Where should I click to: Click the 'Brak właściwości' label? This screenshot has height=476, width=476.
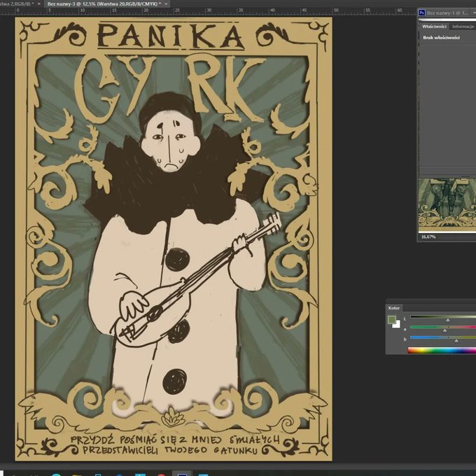[441, 38]
